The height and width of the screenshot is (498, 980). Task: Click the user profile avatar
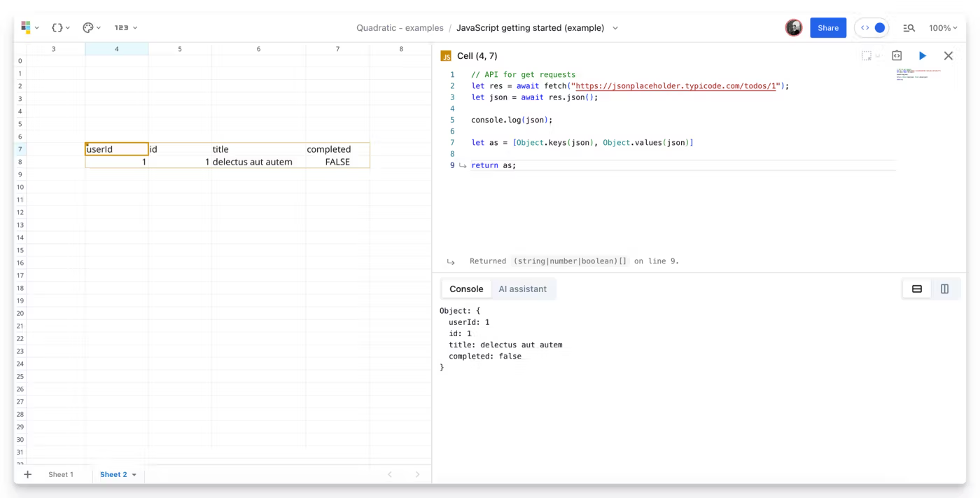[793, 27]
